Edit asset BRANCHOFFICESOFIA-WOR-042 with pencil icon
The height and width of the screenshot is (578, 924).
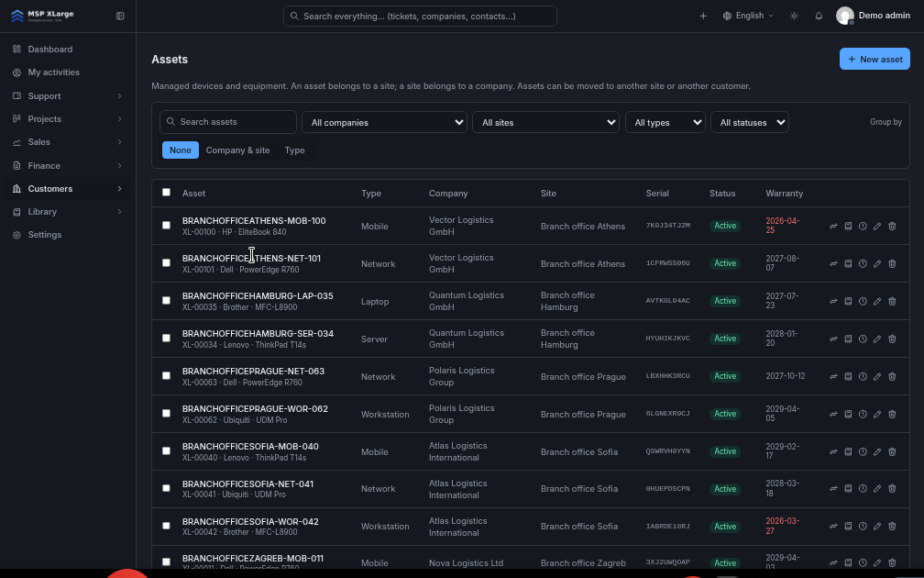pos(877,526)
